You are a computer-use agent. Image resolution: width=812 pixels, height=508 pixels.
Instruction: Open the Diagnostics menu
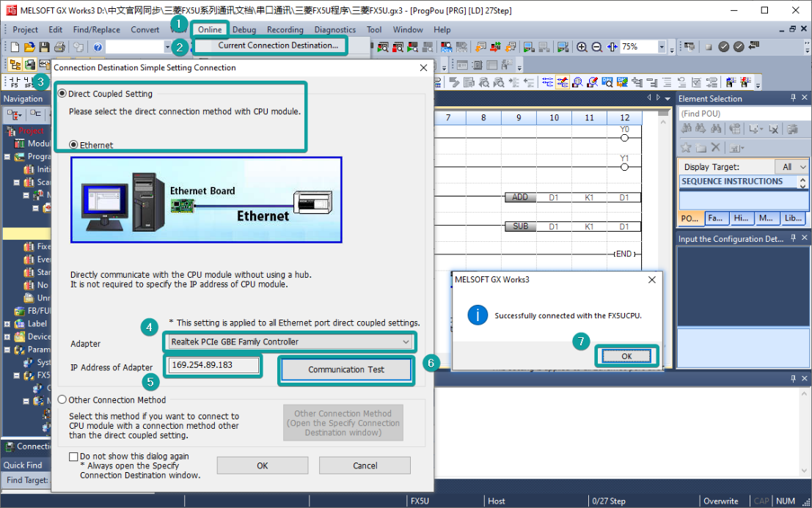334,29
